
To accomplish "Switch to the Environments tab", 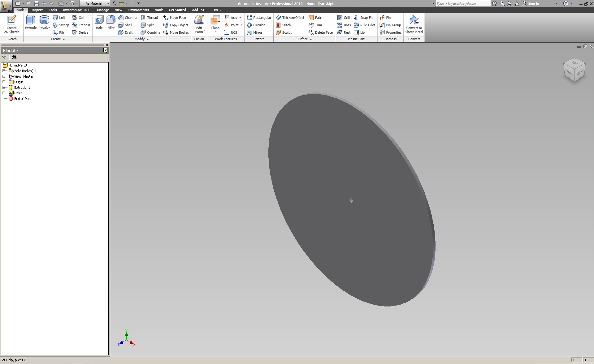I will (x=139, y=10).
